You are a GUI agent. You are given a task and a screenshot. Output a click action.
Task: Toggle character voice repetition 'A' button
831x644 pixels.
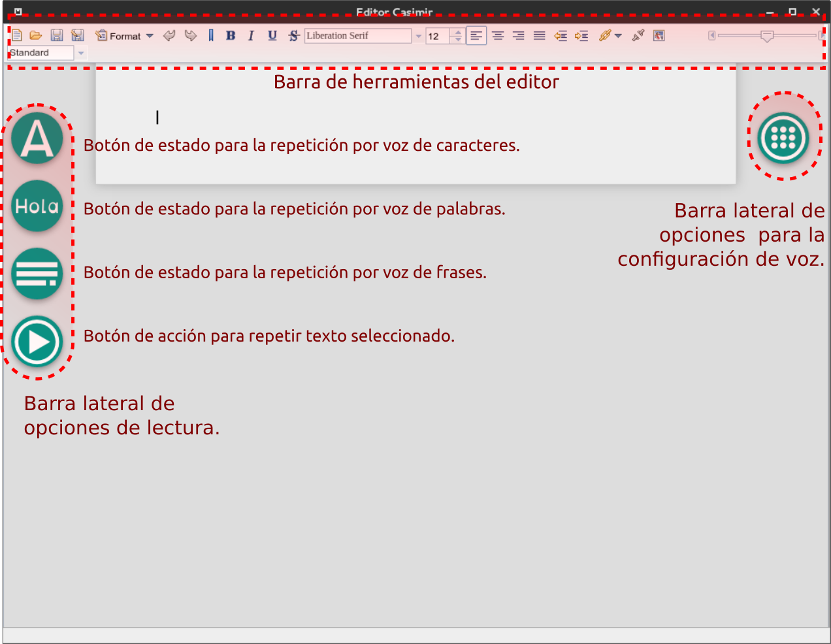pos(37,138)
